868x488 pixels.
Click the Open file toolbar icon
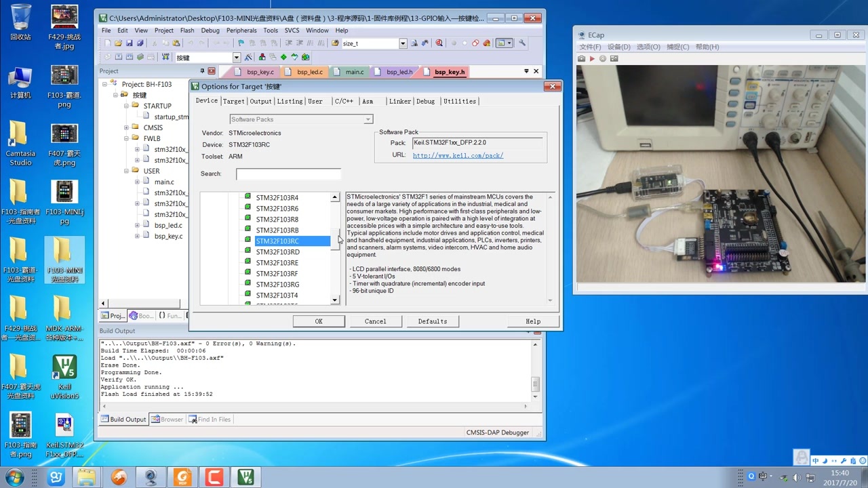point(118,43)
